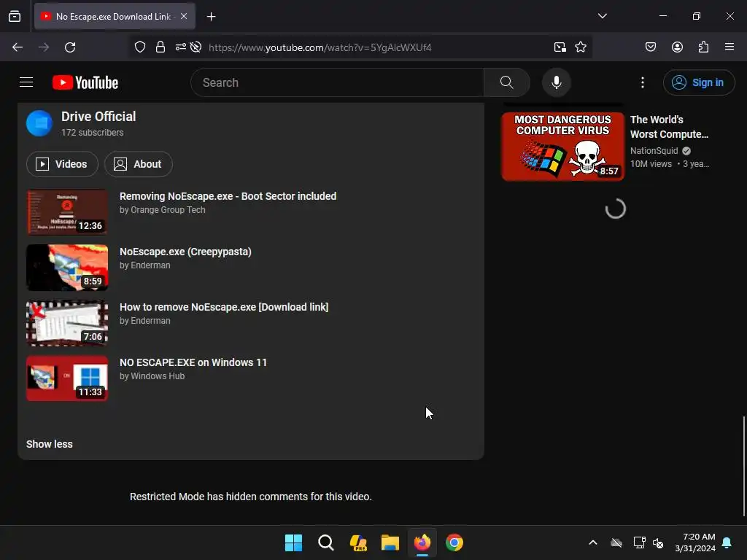Open the clock showing 7:20 AM
The height and width of the screenshot is (560, 747).
click(x=695, y=542)
